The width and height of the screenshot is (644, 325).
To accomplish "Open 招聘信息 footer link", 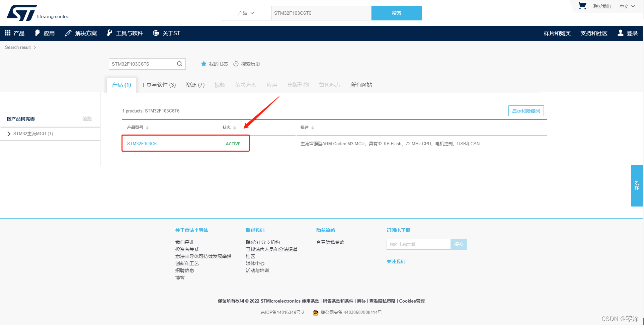I will (185, 270).
